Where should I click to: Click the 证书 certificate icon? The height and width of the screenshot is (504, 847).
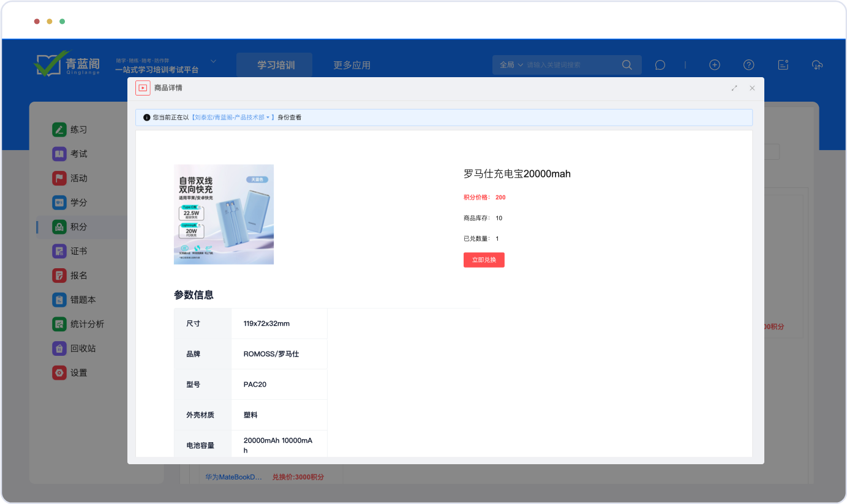59,251
